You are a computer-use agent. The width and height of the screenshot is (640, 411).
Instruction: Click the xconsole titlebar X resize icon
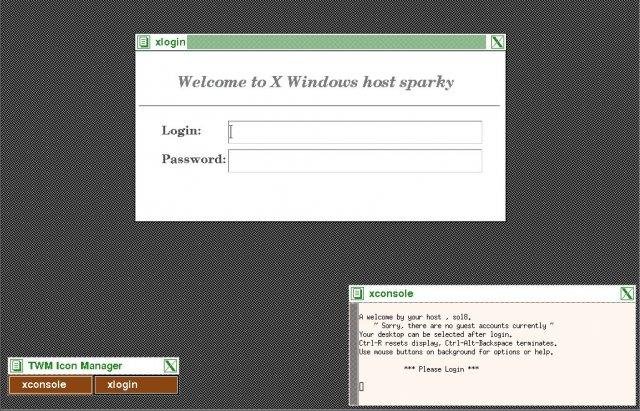627,293
